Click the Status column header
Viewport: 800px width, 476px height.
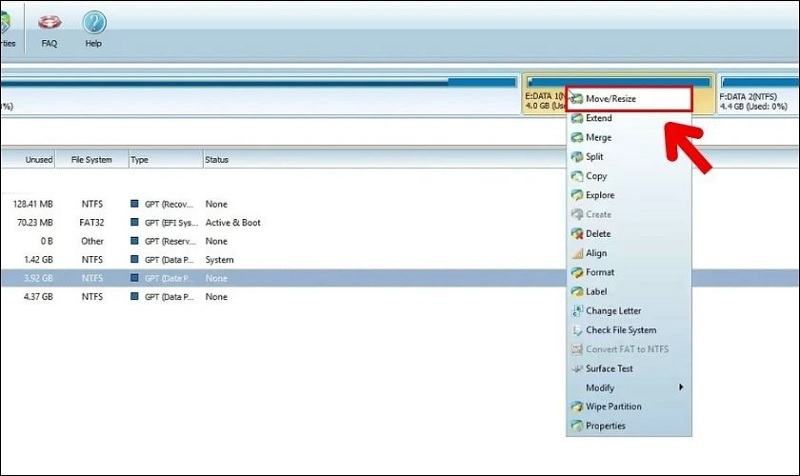click(217, 160)
